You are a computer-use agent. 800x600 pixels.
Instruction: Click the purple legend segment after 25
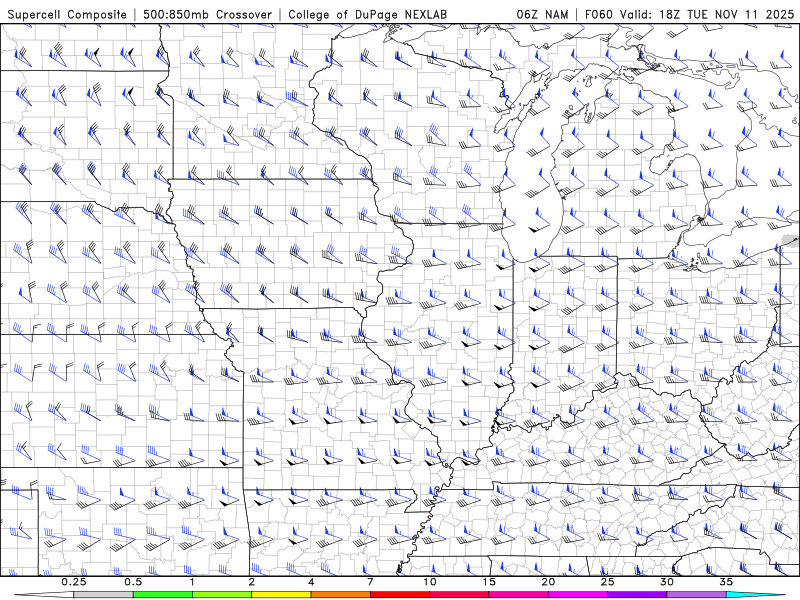(637, 595)
